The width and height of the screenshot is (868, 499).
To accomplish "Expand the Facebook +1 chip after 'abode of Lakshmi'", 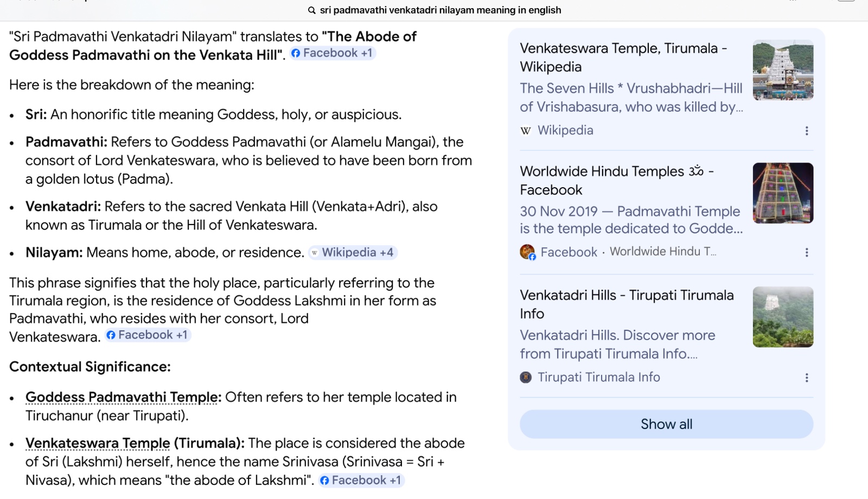I will tap(361, 481).
